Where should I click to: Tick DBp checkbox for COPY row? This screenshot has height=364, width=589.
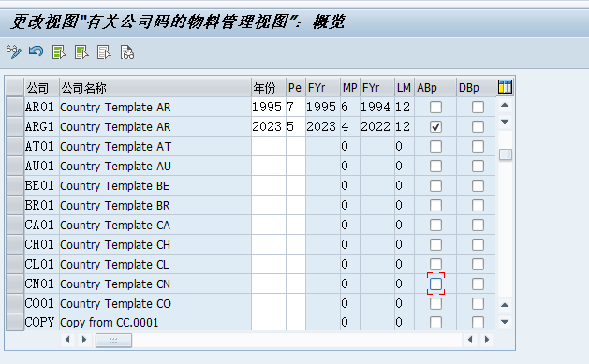(x=478, y=322)
